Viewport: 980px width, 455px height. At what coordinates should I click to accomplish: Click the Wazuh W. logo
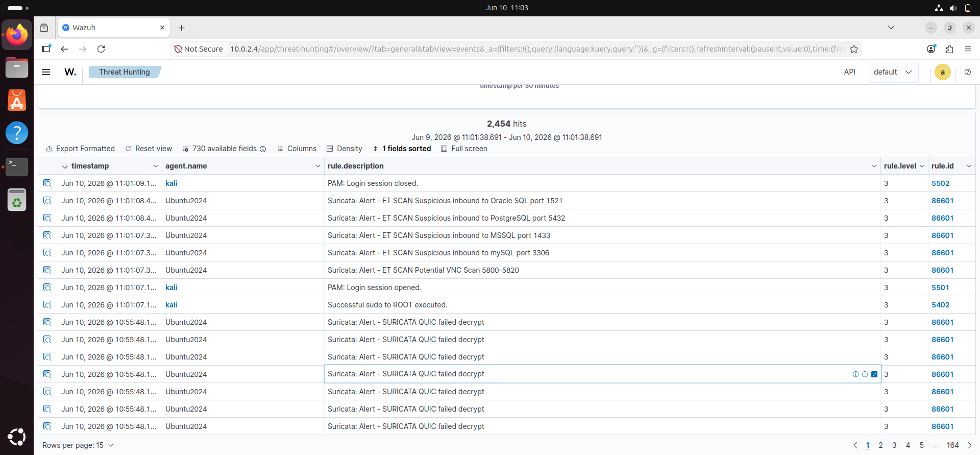click(x=70, y=72)
